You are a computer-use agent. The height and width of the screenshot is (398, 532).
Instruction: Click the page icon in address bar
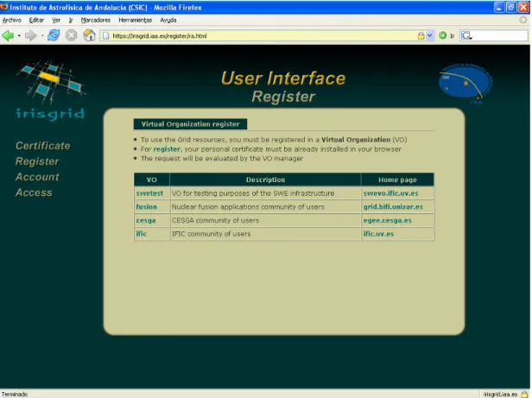coord(106,35)
